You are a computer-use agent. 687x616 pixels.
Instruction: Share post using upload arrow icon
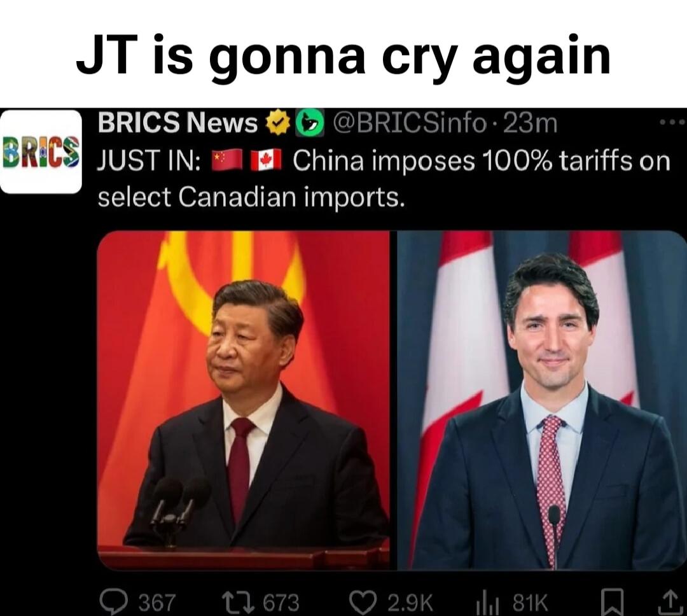(669, 602)
